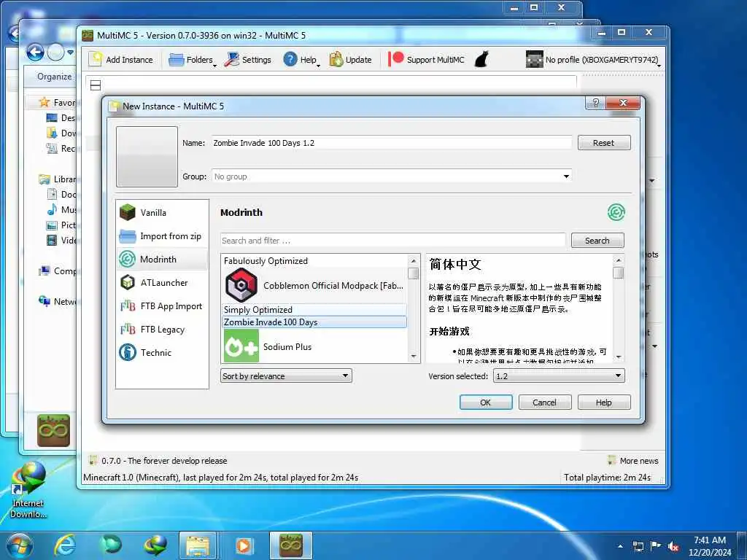Click the green Modrinth logo in header
Screen dimensions: 747x560
pos(616,212)
